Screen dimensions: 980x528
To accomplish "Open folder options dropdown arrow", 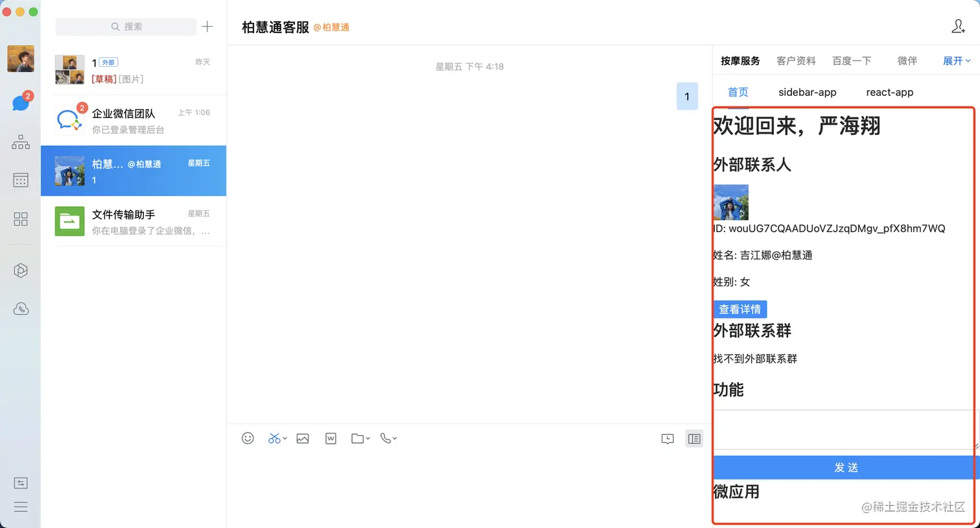I will click(x=367, y=439).
